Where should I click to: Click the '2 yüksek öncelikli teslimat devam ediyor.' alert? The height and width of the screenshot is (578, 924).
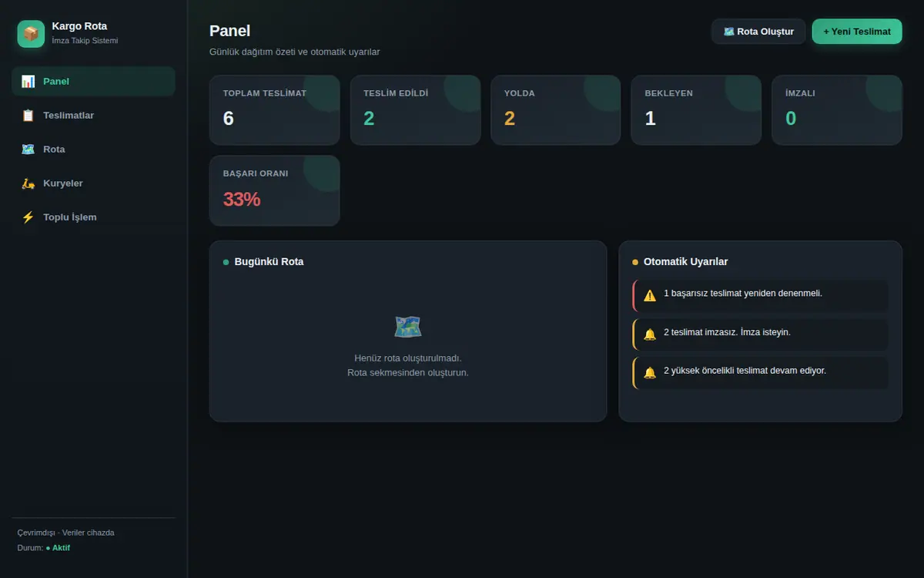click(760, 373)
